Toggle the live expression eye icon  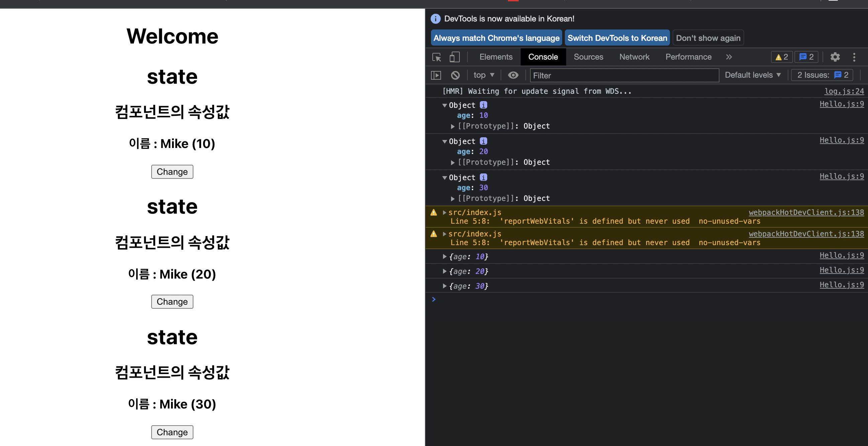(x=513, y=75)
